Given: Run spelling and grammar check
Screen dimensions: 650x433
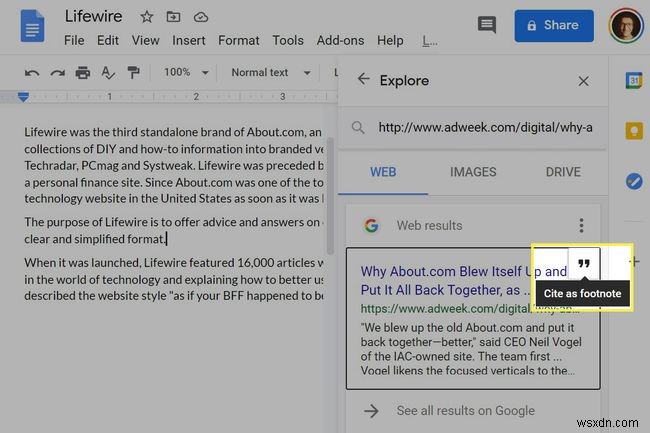Looking at the screenshot, I should click(x=108, y=73).
